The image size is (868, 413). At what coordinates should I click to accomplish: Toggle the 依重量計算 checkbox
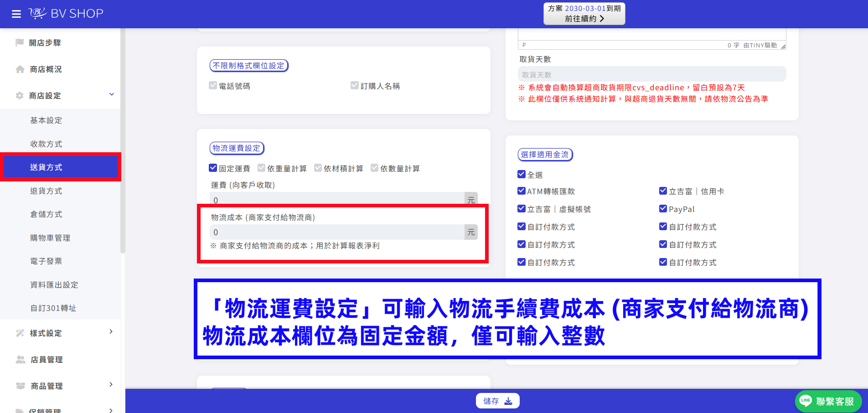point(261,168)
